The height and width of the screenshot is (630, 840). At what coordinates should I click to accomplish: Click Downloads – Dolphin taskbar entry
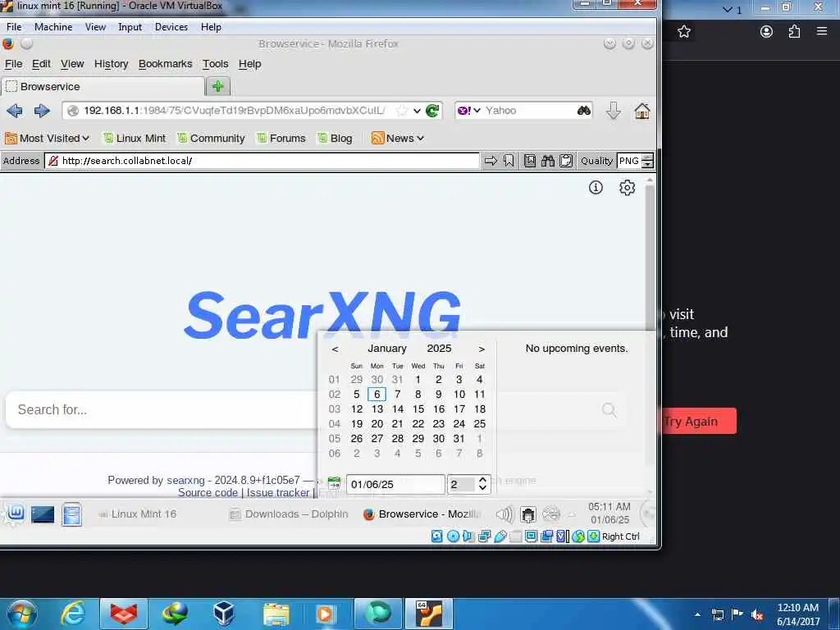coord(290,514)
